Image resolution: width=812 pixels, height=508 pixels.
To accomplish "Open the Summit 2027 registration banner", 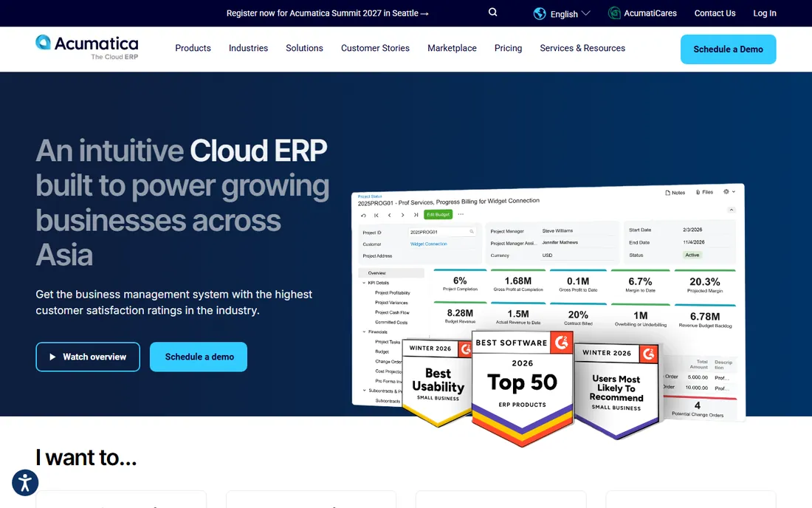I will 327,13.
